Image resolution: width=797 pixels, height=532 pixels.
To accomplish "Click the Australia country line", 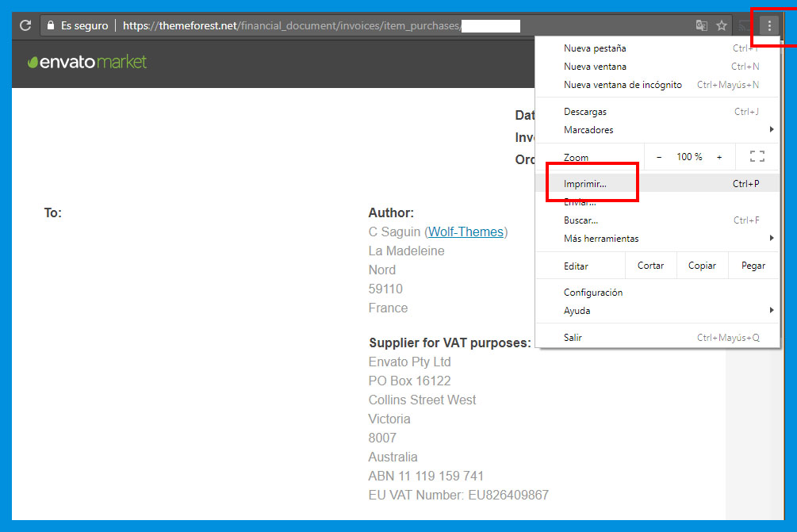I will click(393, 457).
